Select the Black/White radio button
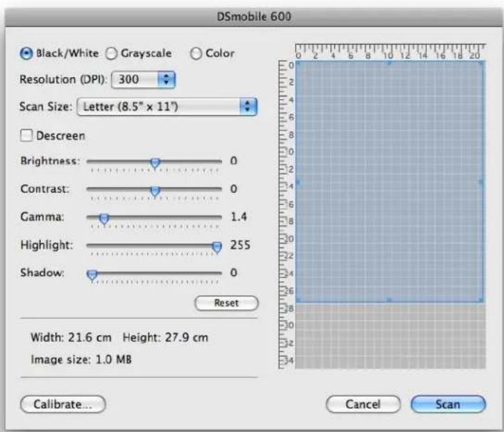504x432 pixels. coord(26,53)
